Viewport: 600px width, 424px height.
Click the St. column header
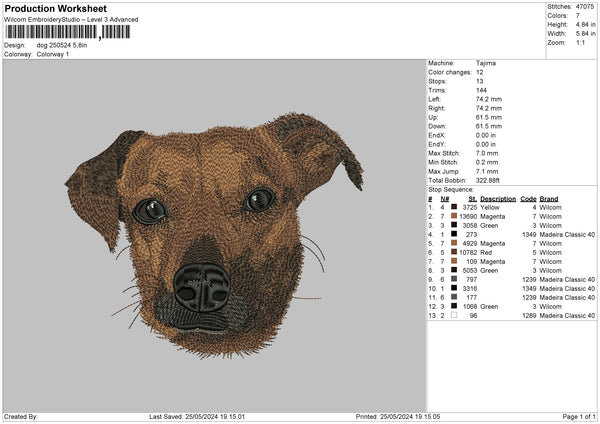coord(472,198)
